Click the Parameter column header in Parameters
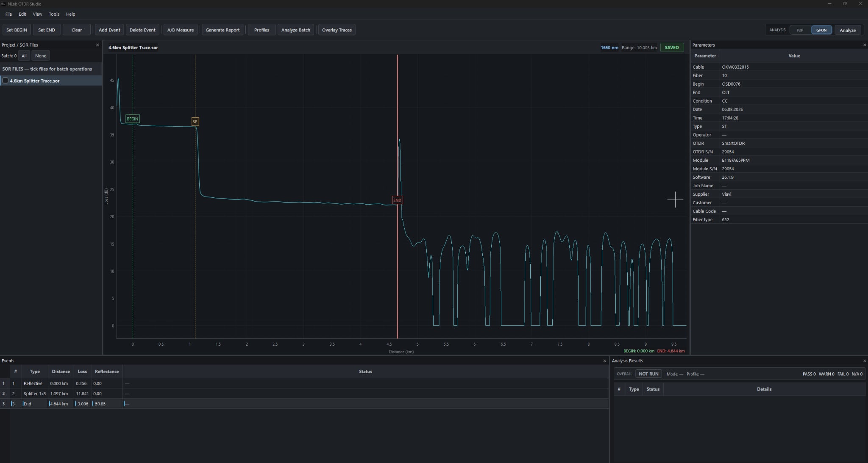868x463 pixels. pyautogui.click(x=705, y=56)
